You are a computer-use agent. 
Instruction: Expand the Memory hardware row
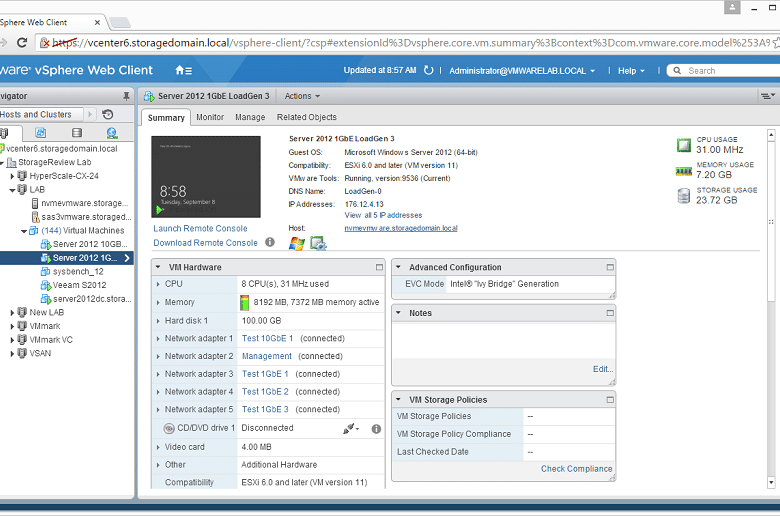click(x=158, y=303)
